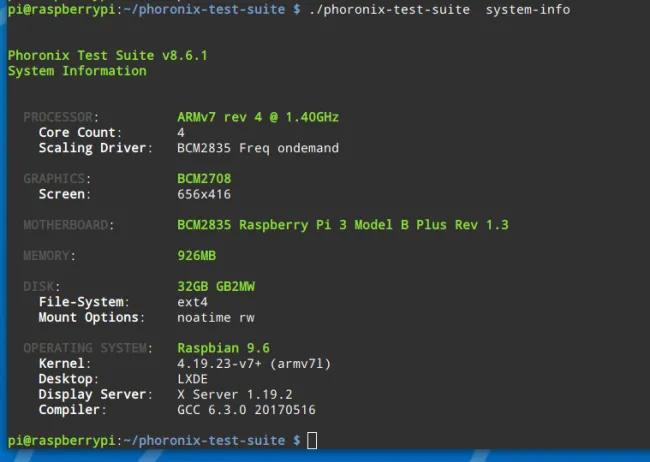The height and width of the screenshot is (462, 650).
Task: Click the typed command ./phoronix-test-suite system-info
Action: click(442, 9)
